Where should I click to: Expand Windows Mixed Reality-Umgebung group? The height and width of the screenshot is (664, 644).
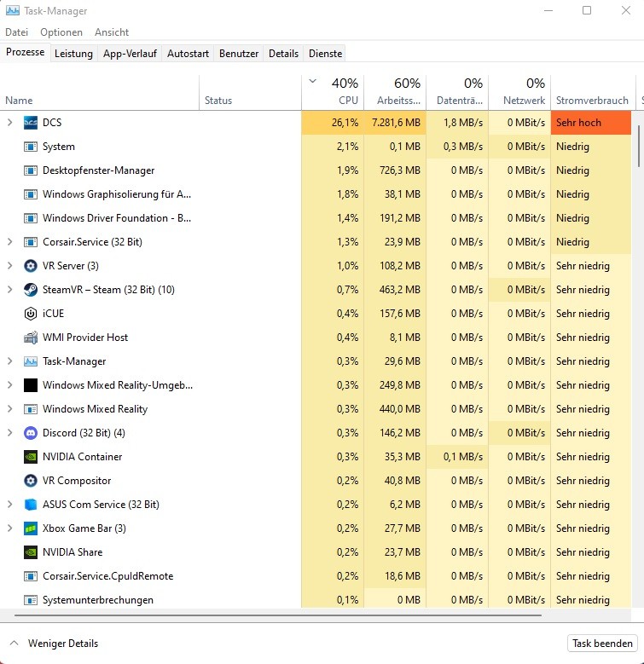(x=9, y=385)
